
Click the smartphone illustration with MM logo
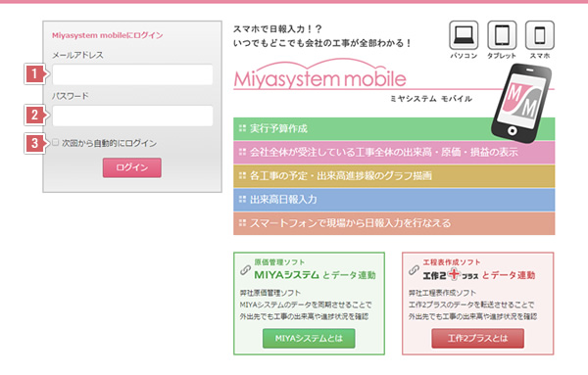[x=521, y=104]
